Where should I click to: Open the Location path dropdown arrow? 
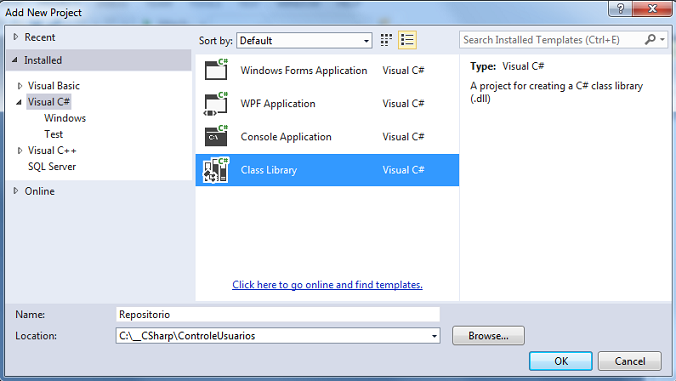coord(434,336)
